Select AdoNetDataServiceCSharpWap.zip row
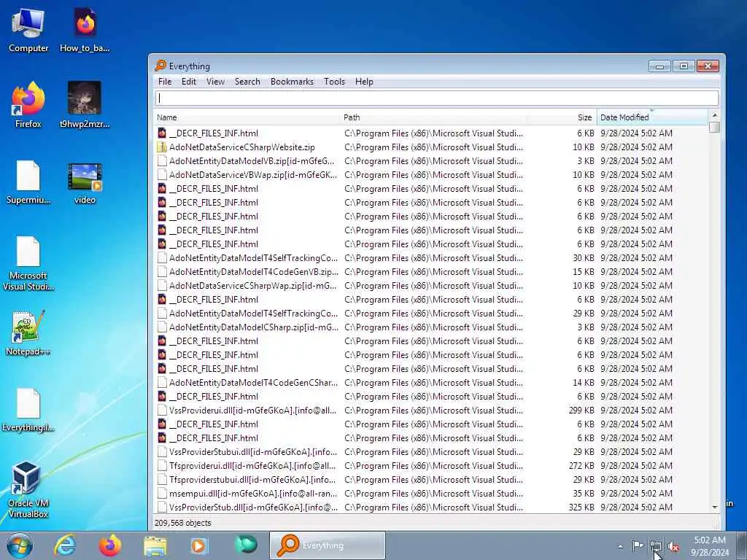 (431, 286)
